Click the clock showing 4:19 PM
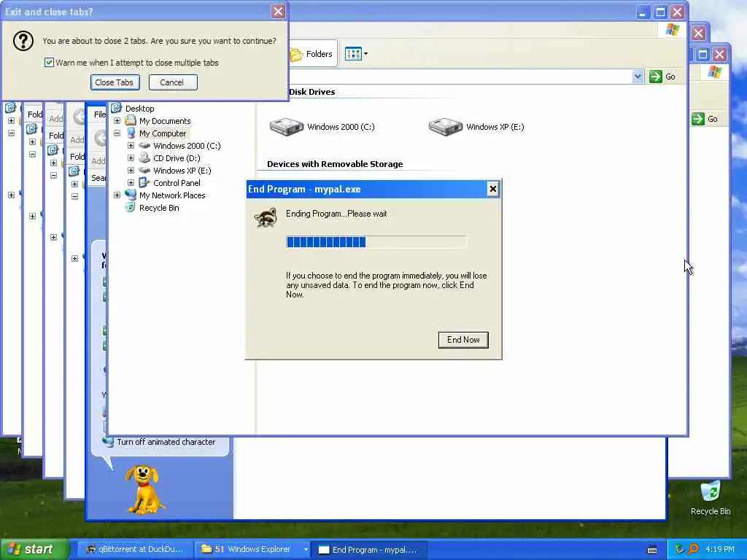The height and width of the screenshot is (560, 747). coord(720,550)
